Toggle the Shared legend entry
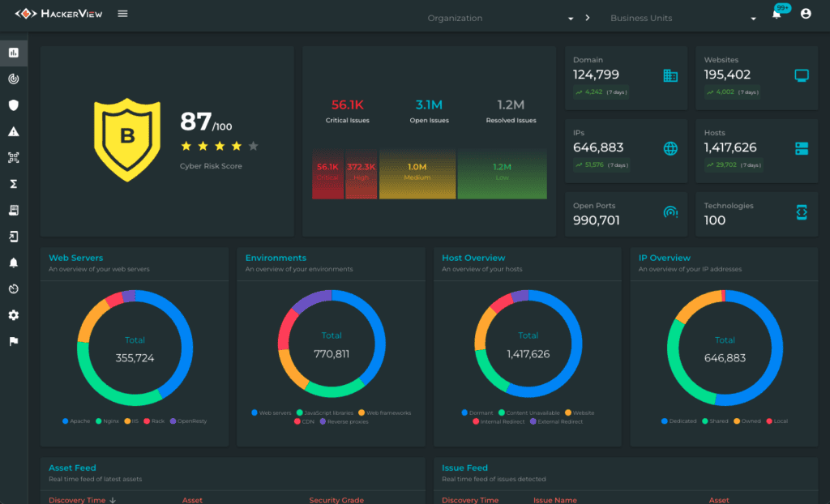The height and width of the screenshot is (504, 830). click(x=715, y=421)
